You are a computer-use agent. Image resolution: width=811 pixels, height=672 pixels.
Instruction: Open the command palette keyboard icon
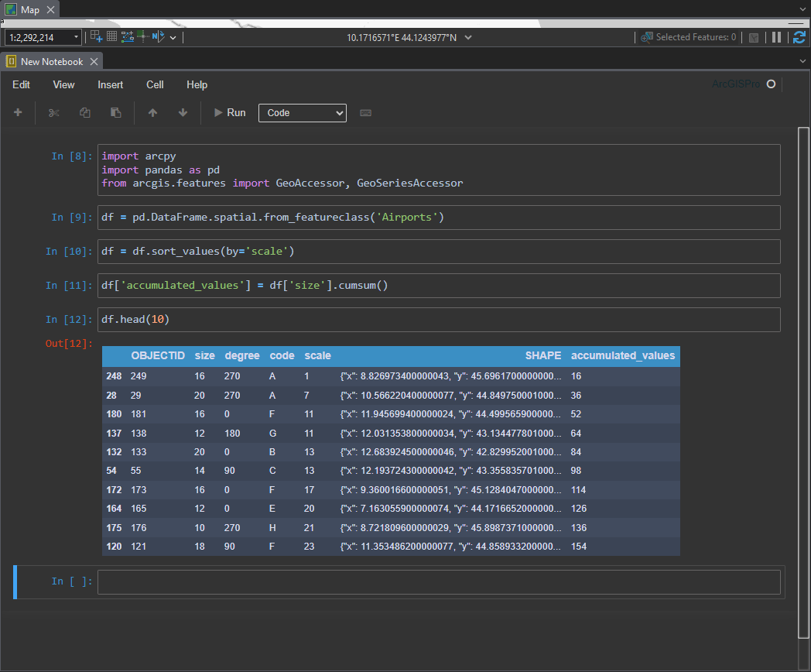click(366, 113)
